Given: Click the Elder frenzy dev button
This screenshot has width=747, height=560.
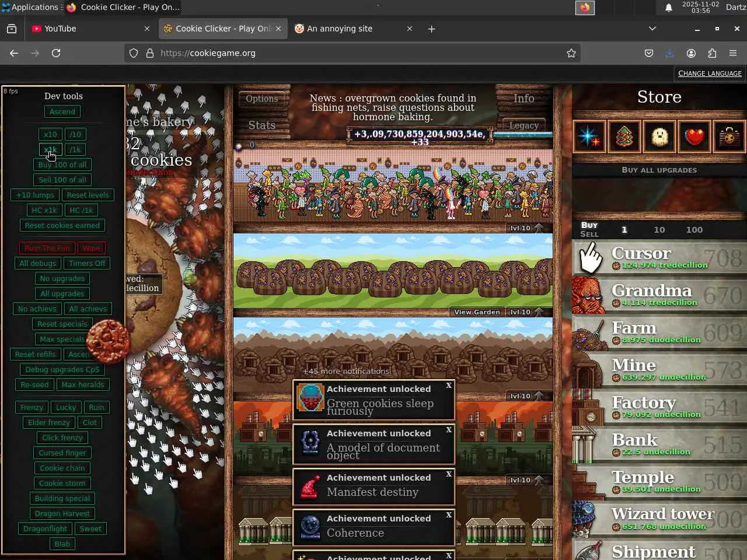Looking at the screenshot, I should click(49, 422).
